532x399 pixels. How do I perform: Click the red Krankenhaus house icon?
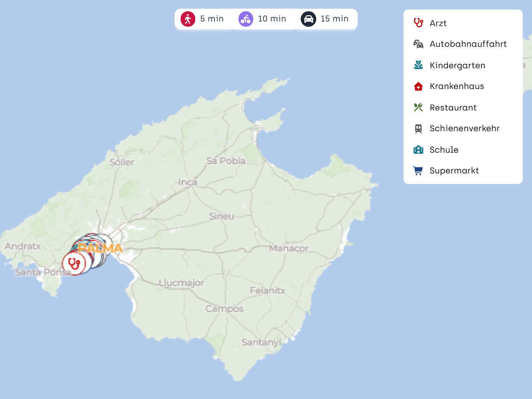(x=418, y=86)
